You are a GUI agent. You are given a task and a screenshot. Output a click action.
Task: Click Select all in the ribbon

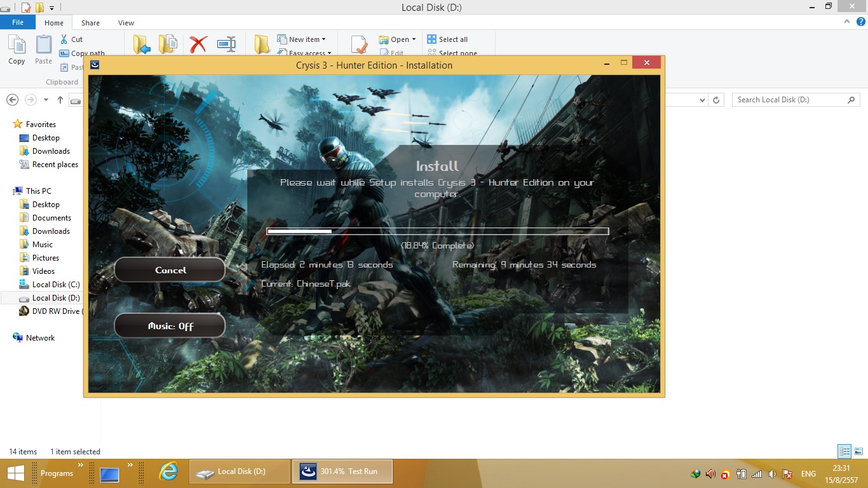pos(452,39)
